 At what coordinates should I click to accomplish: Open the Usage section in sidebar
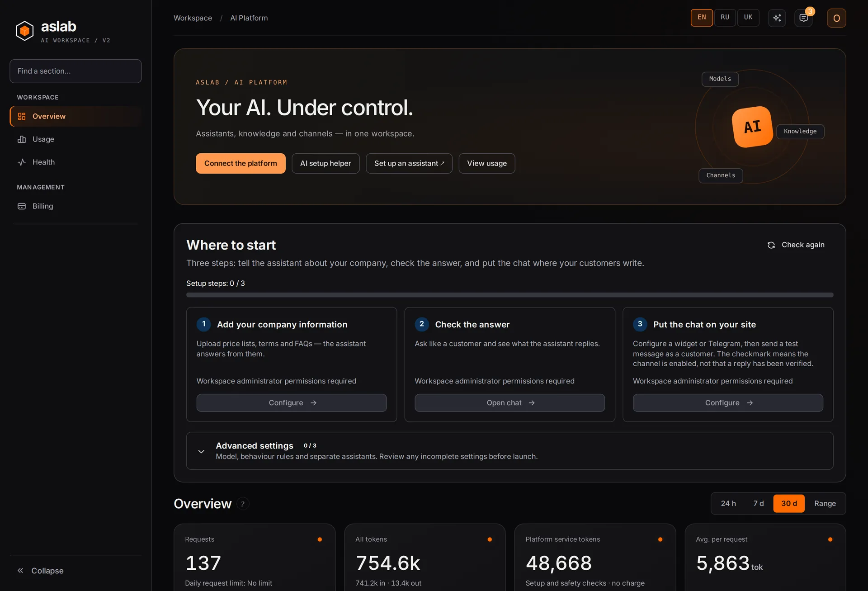point(75,139)
